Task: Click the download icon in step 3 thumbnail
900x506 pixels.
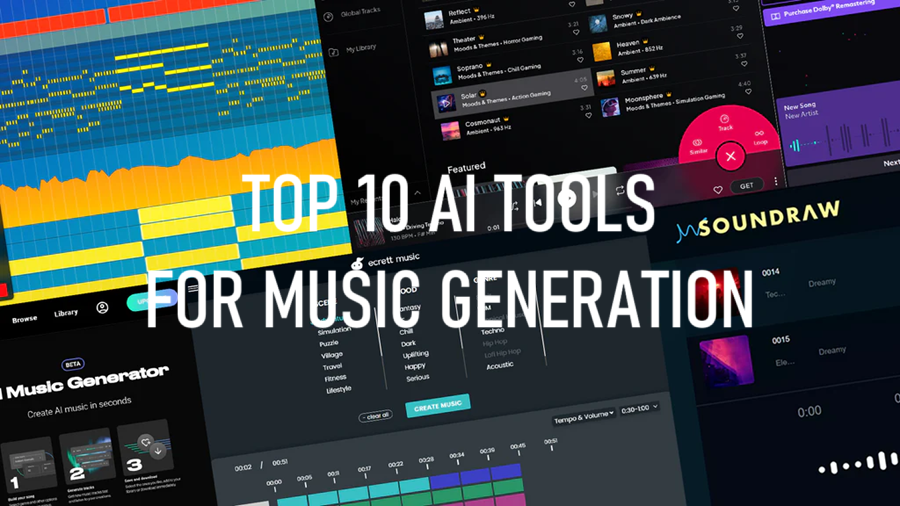Action: tap(158, 451)
